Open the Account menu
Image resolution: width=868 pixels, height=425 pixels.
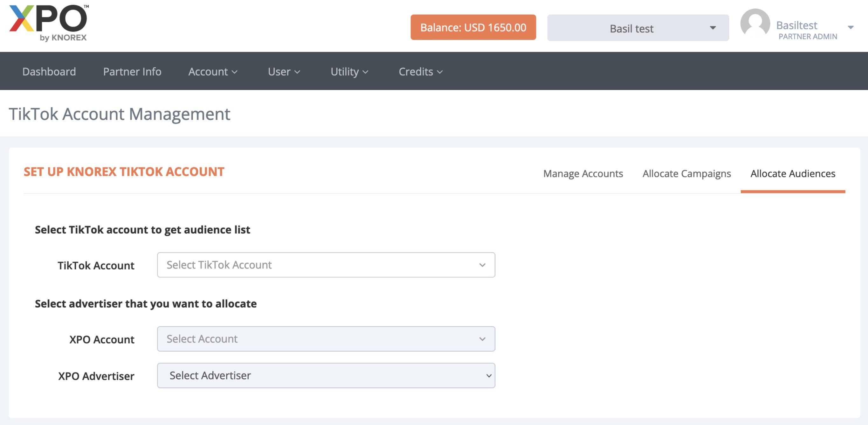[213, 72]
